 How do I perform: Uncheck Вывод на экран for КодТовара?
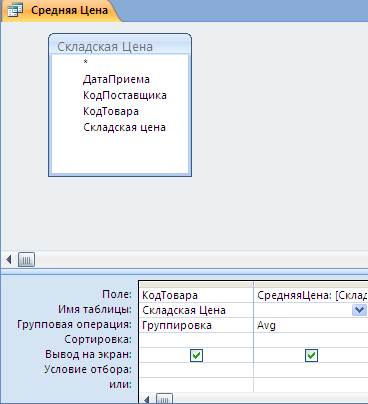click(x=196, y=355)
